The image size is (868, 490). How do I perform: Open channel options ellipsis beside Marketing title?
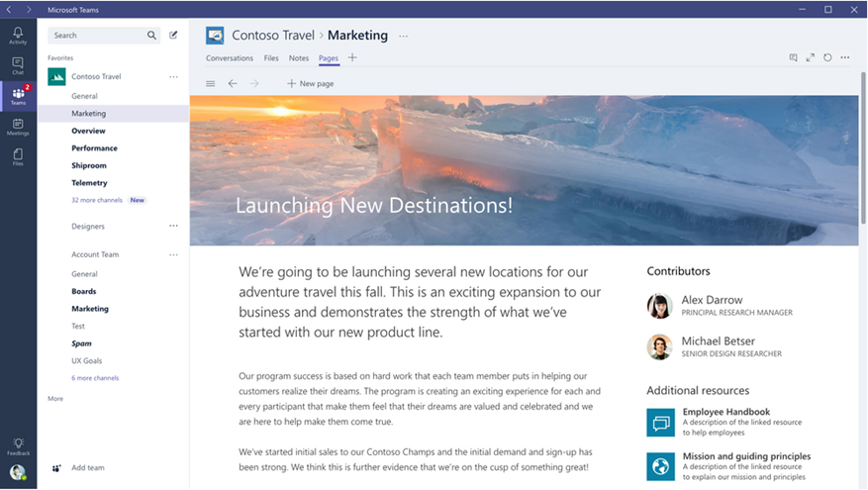click(x=404, y=36)
